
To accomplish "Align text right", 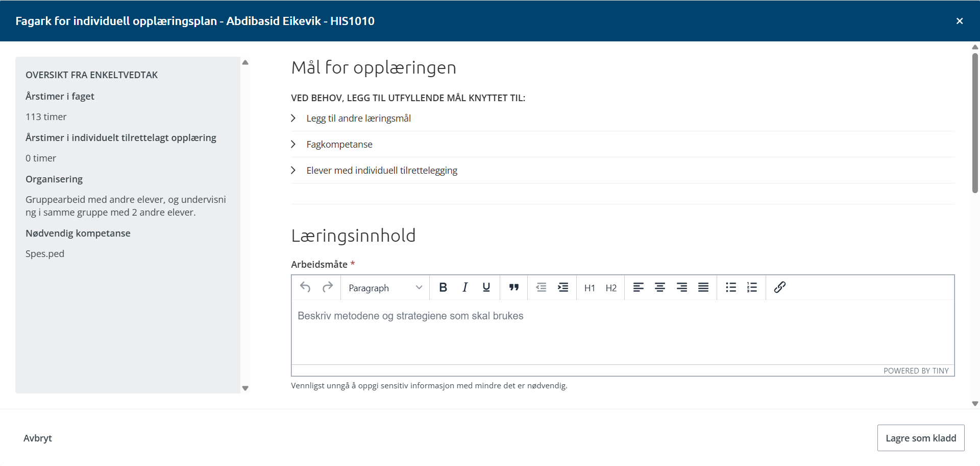I will (682, 287).
